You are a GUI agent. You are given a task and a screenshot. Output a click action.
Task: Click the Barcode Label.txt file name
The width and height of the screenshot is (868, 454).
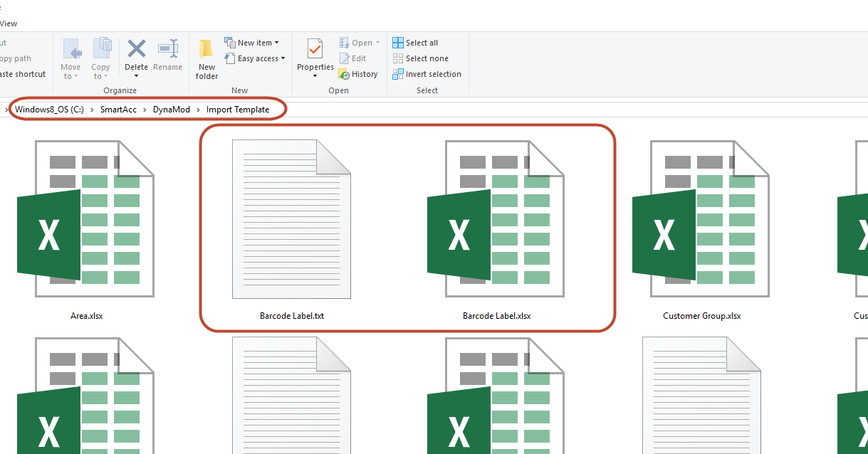[x=292, y=315]
